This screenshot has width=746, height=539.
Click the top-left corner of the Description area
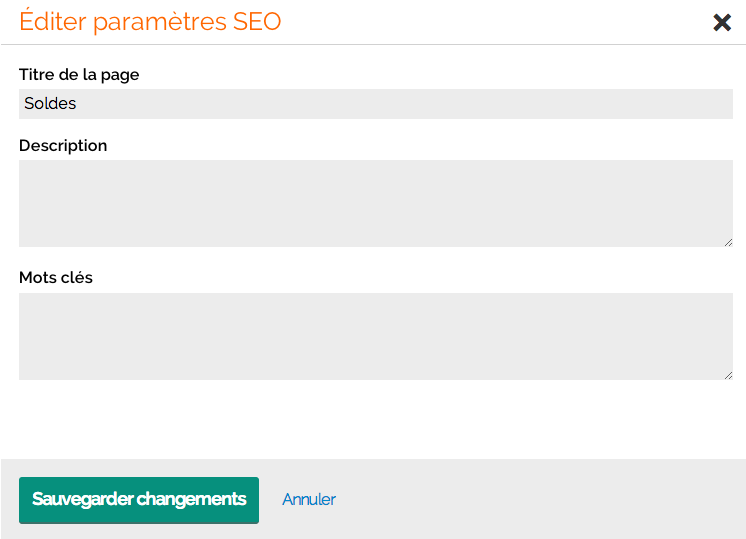pyautogui.click(x=26, y=167)
